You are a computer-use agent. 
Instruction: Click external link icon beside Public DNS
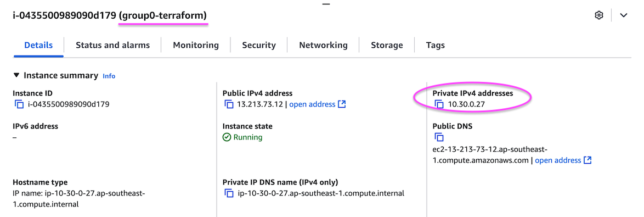point(587,160)
